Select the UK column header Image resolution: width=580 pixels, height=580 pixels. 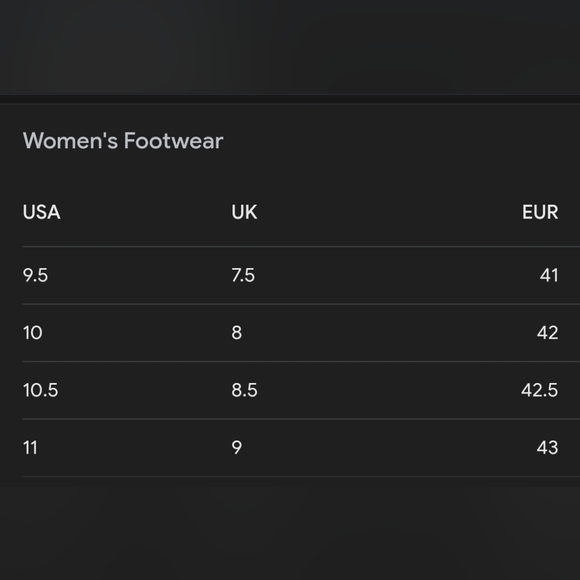pos(244,212)
